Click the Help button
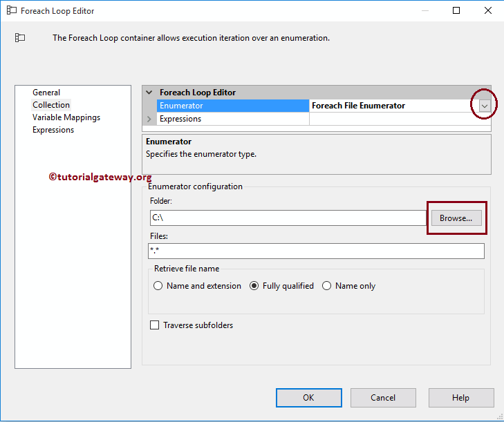Image resolution: width=504 pixels, height=422 pixels. point(461,398)
